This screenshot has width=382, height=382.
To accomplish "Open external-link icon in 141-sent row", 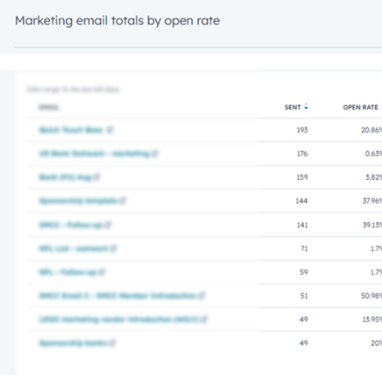I will [x=108, y=225].
